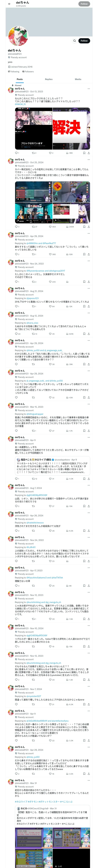Viewport: 98px width, 868px height.
Task: Open the 17 Following list
Action: click(x=14, y=71)
